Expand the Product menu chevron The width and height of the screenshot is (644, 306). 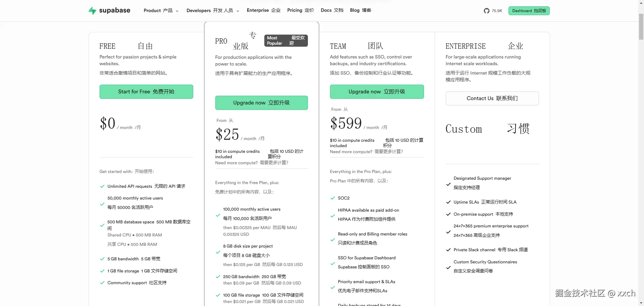pyautogui.click(x=177, y=11)
